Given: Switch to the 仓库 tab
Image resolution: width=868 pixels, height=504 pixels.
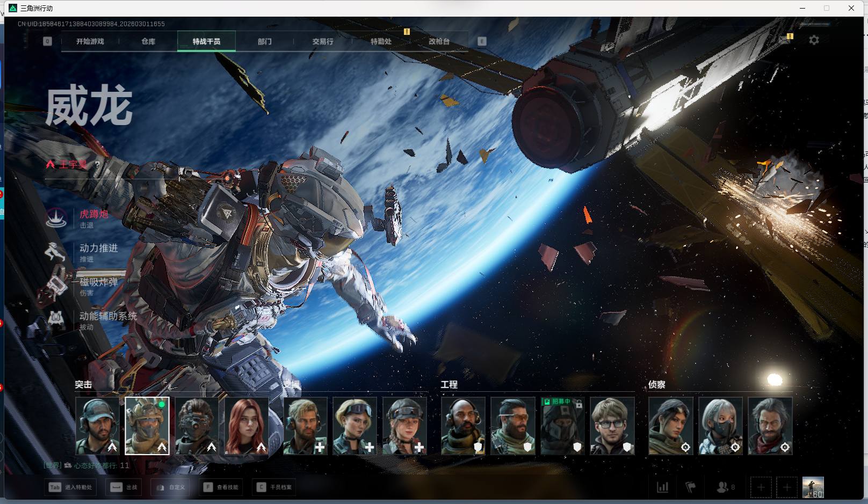Looking at the screenshot, I should (148, 41).
